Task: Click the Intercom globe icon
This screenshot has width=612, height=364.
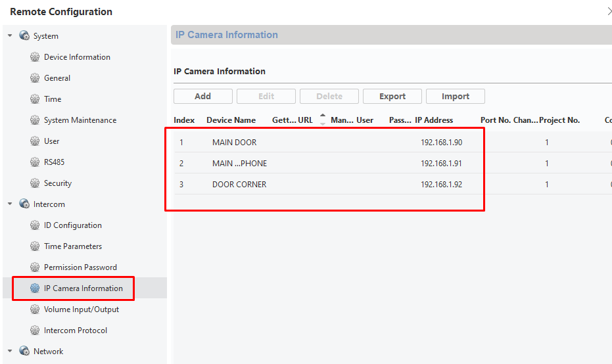Action: (x=24, y=204)
